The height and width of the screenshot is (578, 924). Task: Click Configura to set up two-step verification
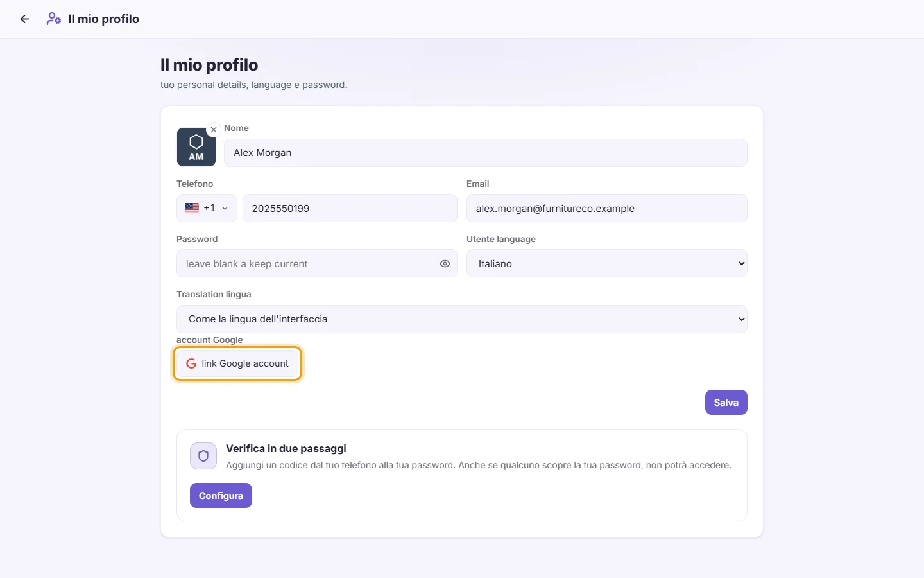click(221, 496)
